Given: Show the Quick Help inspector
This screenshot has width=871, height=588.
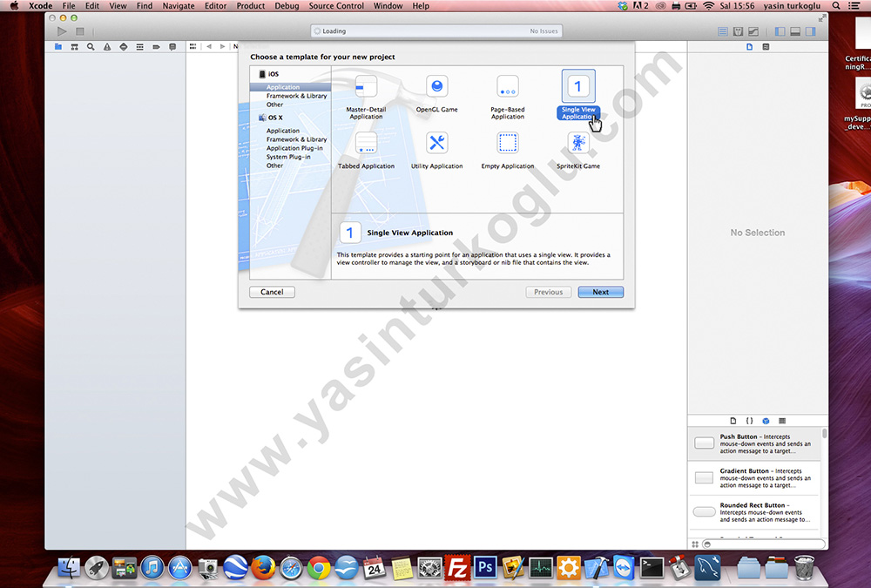Looking at the screenshot, I should pos(766,47).
